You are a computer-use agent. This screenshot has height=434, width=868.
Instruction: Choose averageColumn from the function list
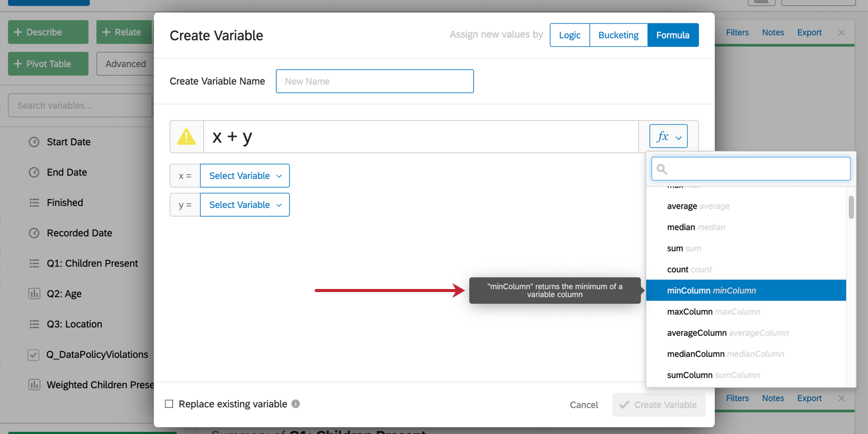[746, 333]
